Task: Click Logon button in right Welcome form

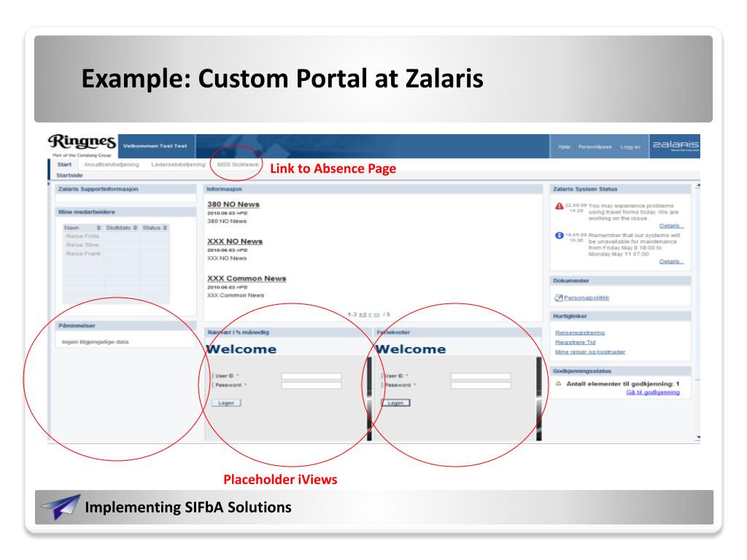Action: coord(395,402)
